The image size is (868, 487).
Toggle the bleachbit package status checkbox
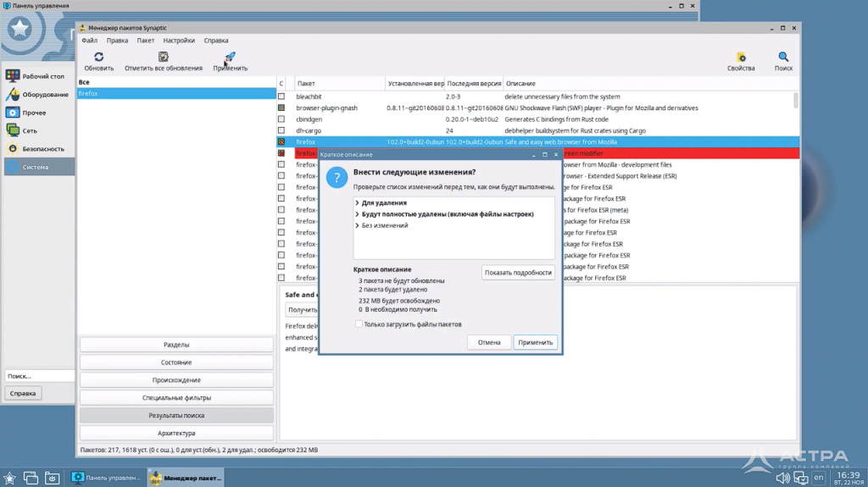(281, 97)
